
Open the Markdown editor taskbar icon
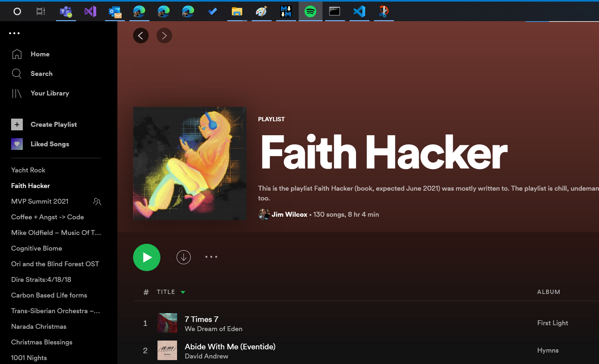[286, 12]
